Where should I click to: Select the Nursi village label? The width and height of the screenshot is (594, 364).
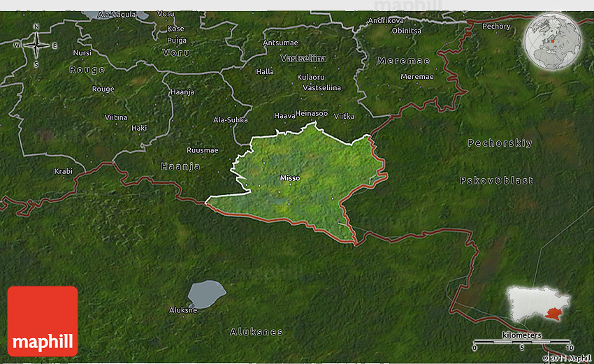pos(82,52)
